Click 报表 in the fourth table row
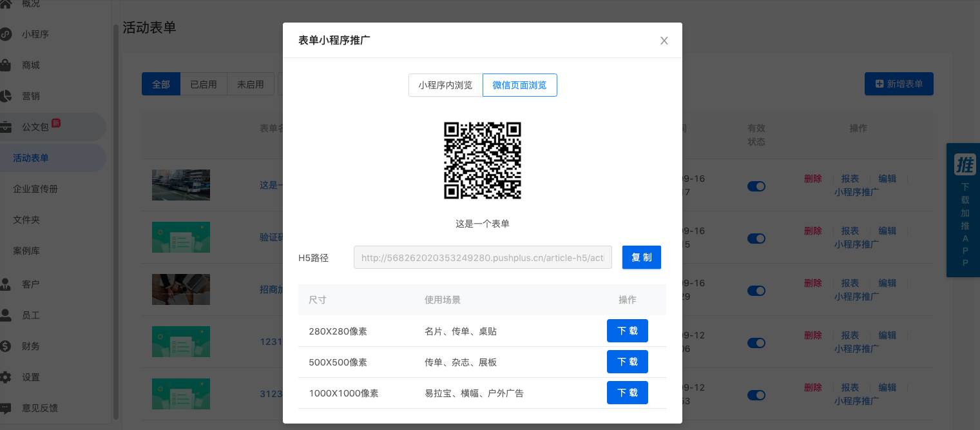The image size is (980, 430). coord(850,335)
